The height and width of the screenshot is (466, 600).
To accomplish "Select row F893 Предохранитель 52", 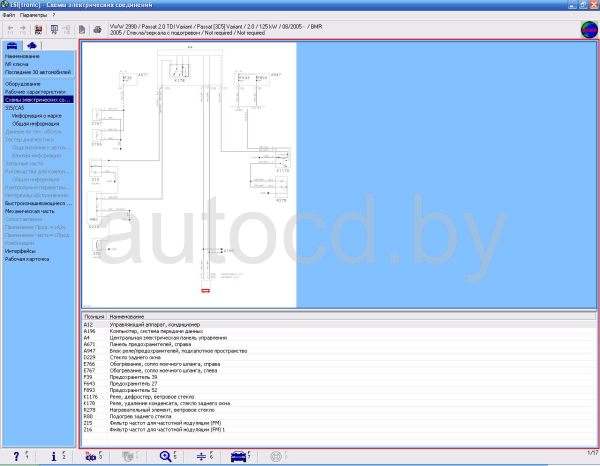I will pyautogui.click(x=339, y=390).
